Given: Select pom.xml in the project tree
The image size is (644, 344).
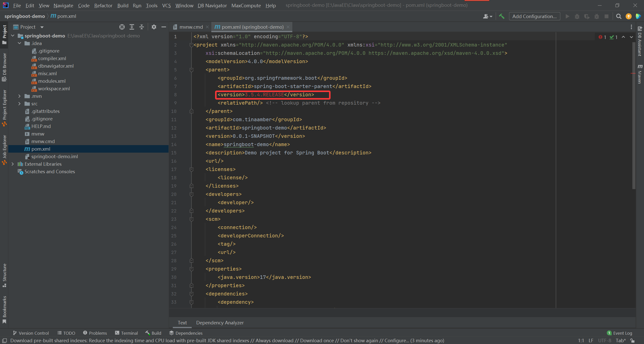Looking at the screenshot, I should pos(88,149).
